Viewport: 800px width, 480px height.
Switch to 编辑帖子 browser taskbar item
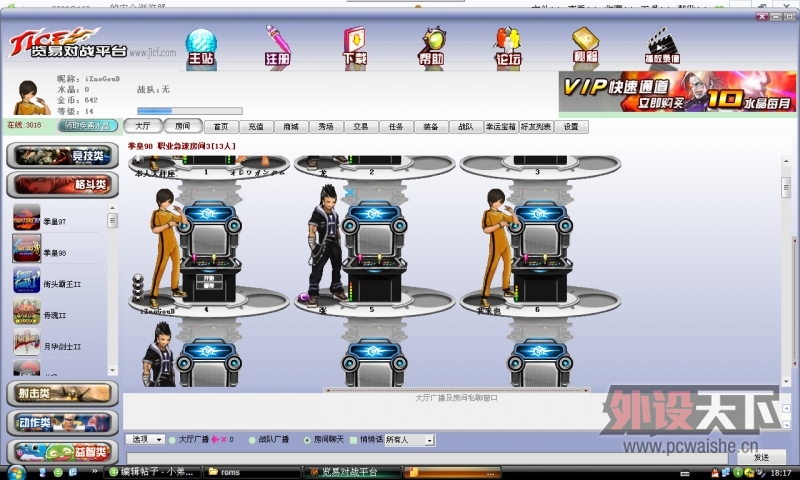coord(153,472)
